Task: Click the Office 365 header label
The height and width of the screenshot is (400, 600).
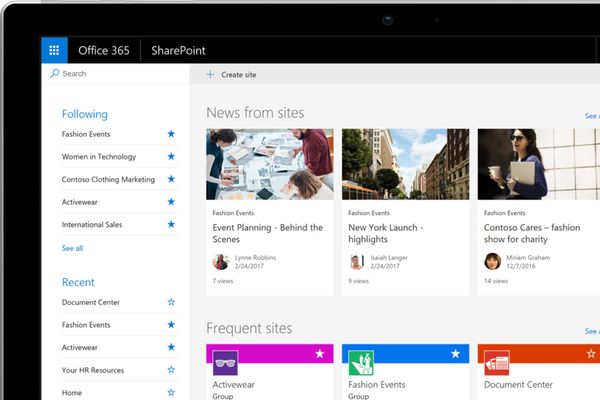Action: 104,51
